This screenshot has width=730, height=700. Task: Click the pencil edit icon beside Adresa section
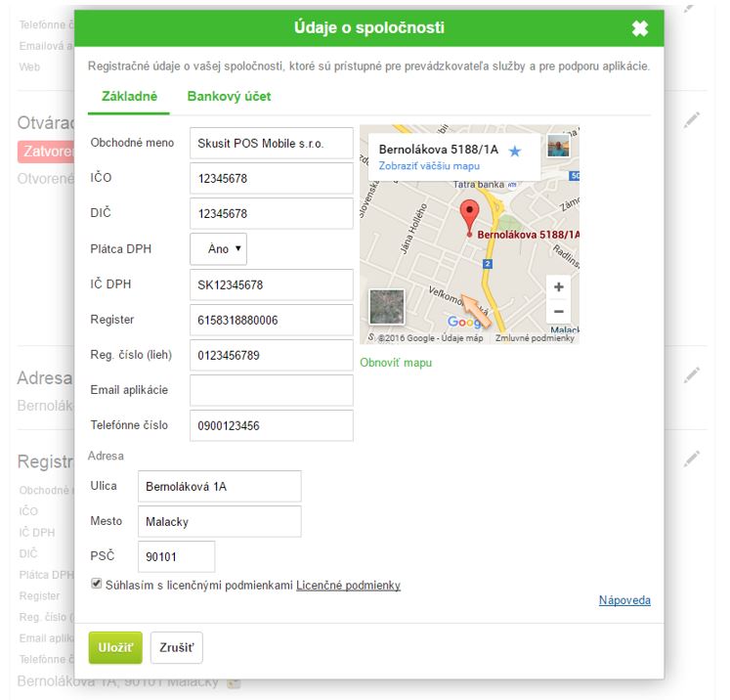pyautogui.click(x=692, y=374)
